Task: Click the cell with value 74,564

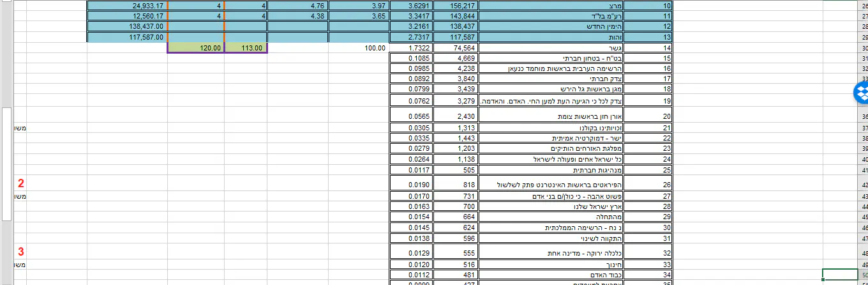Action: coord(455,48)
